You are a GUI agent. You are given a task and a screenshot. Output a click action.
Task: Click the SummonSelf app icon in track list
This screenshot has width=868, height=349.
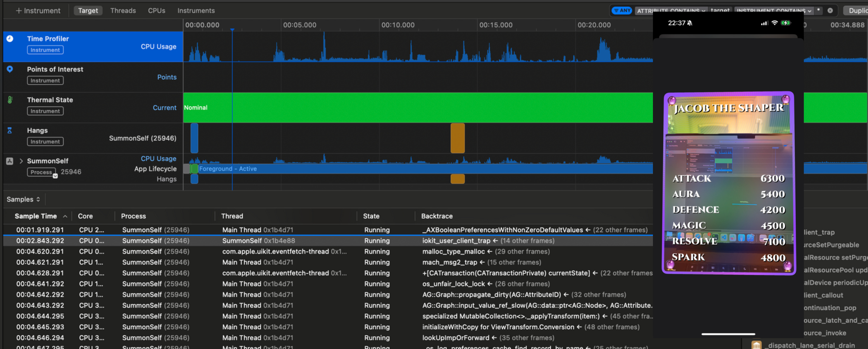(x=10, y=161)
